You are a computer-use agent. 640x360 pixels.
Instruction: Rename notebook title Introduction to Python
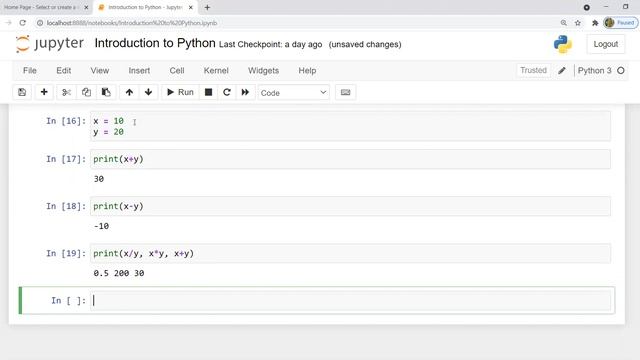click(155, 43)
